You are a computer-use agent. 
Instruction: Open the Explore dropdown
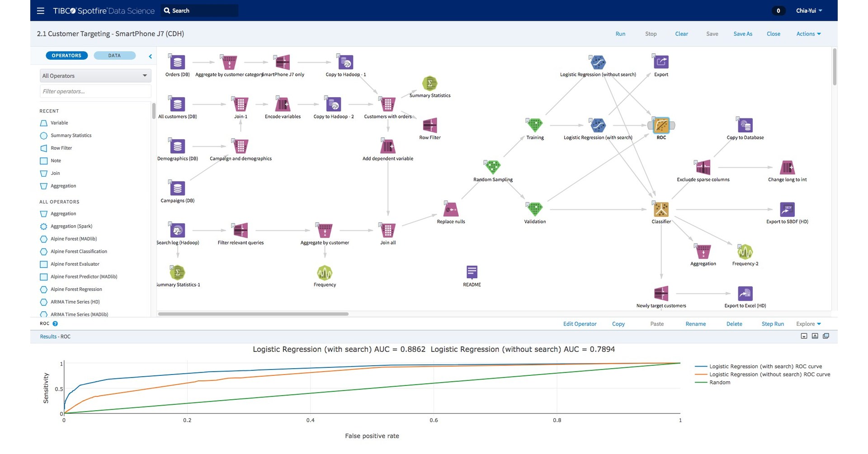808,324
